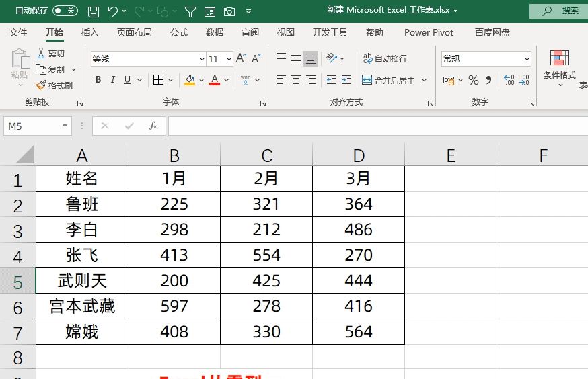Screen dimensions: 588x379
Task: Open 合并后居中 dropdown arrow
Action: point(424,80)
